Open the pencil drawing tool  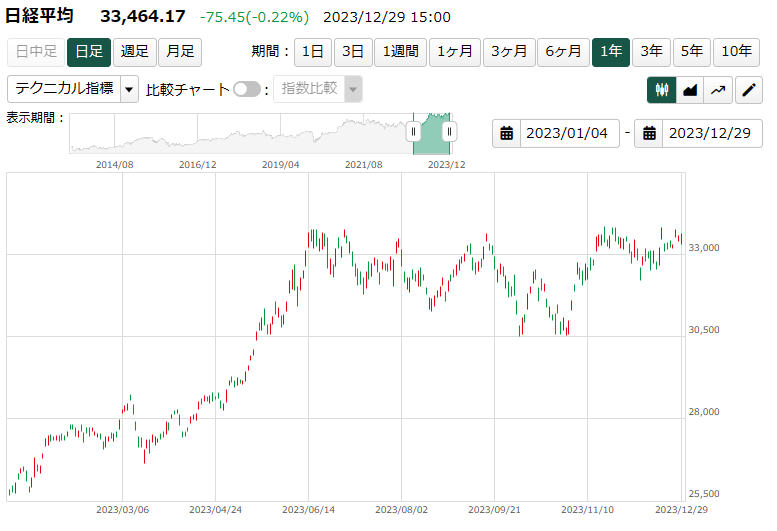748,90
